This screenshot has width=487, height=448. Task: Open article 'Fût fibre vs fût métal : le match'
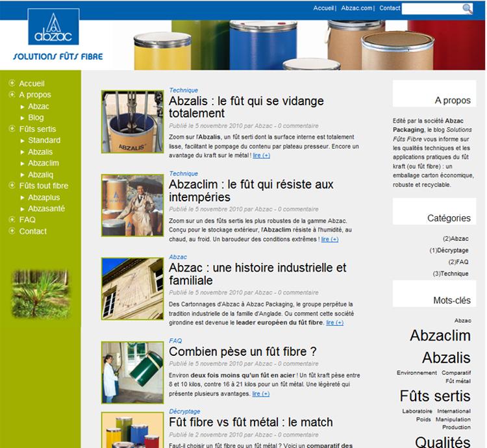click(251, 422)
